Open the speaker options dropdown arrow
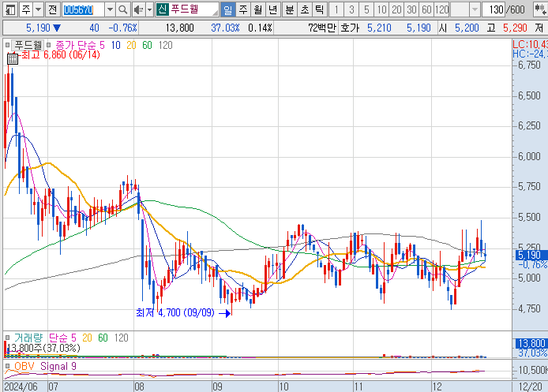The height and width of the screenshot is (392, 548). (x=149, y=9)
